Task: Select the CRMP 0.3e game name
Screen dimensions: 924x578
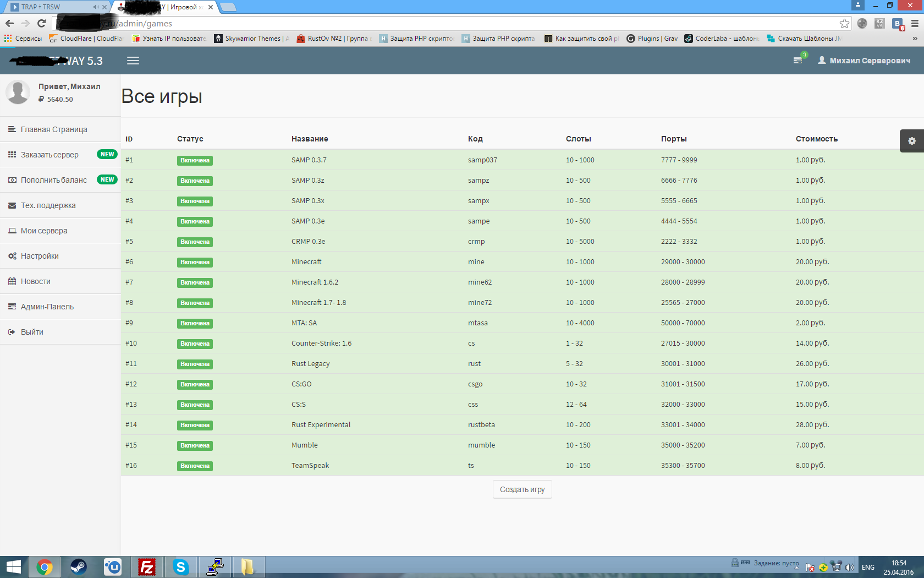Action: (309, 242)
